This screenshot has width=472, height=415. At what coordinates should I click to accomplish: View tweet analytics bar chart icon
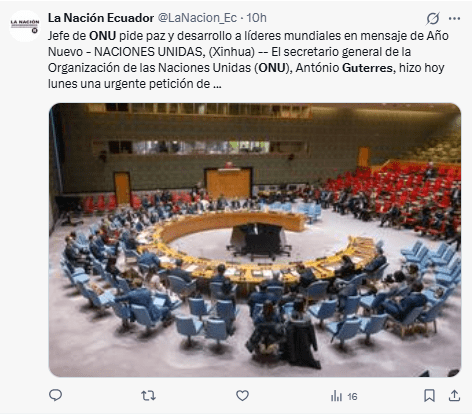(x=336, y=396)
